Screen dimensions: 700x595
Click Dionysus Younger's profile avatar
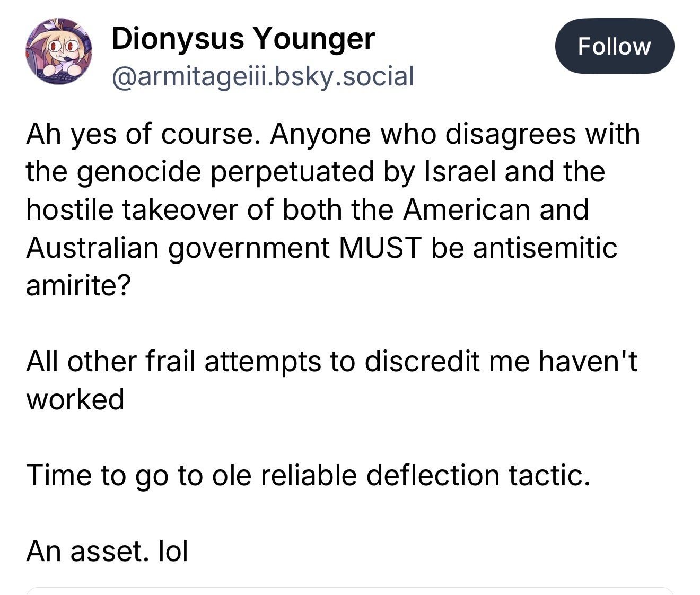coord(58,51)
